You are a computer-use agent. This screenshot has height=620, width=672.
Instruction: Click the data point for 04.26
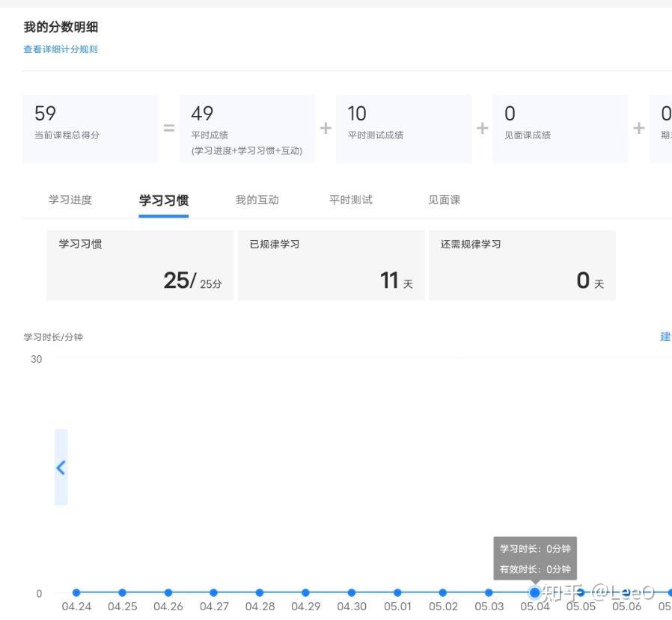tap(168, 592)
